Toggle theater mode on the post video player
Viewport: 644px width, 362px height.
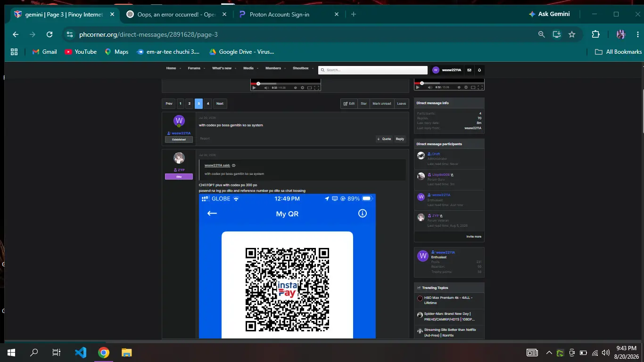[x=309, y=88]
